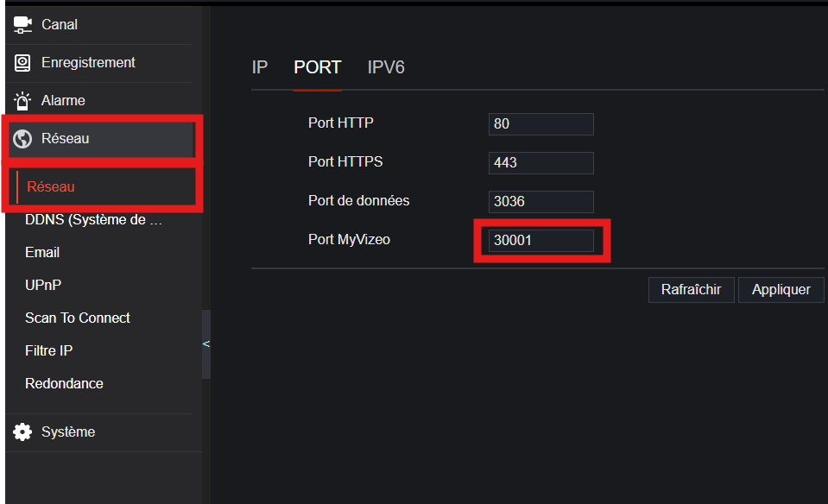Click the Rafraîchir button
Image resolution: width=828 pixels, height=504 pixels.
pos(692,290)
